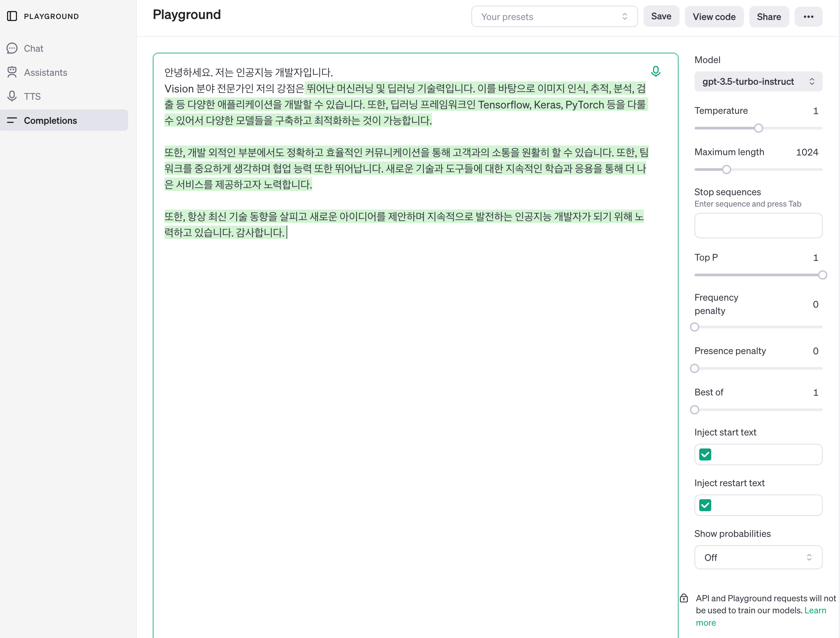Click the Maximum length slider handle

pos(727,170)
